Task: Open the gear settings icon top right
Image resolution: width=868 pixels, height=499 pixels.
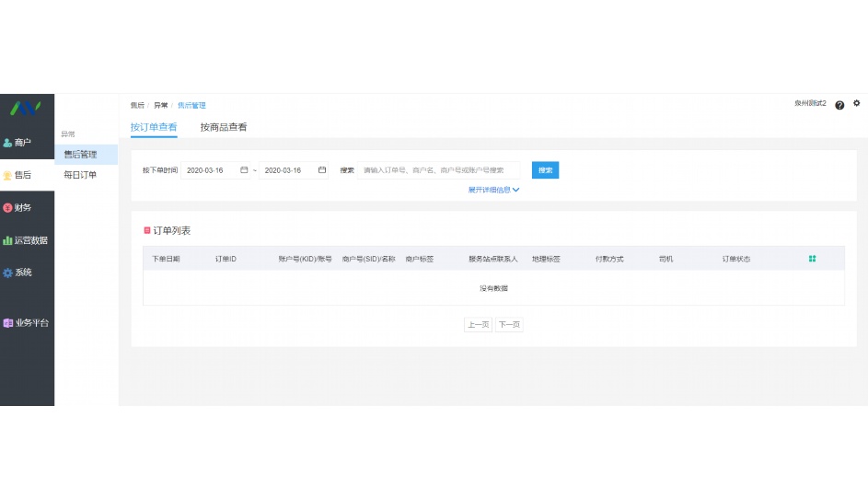Action: [x=857, y=104]
